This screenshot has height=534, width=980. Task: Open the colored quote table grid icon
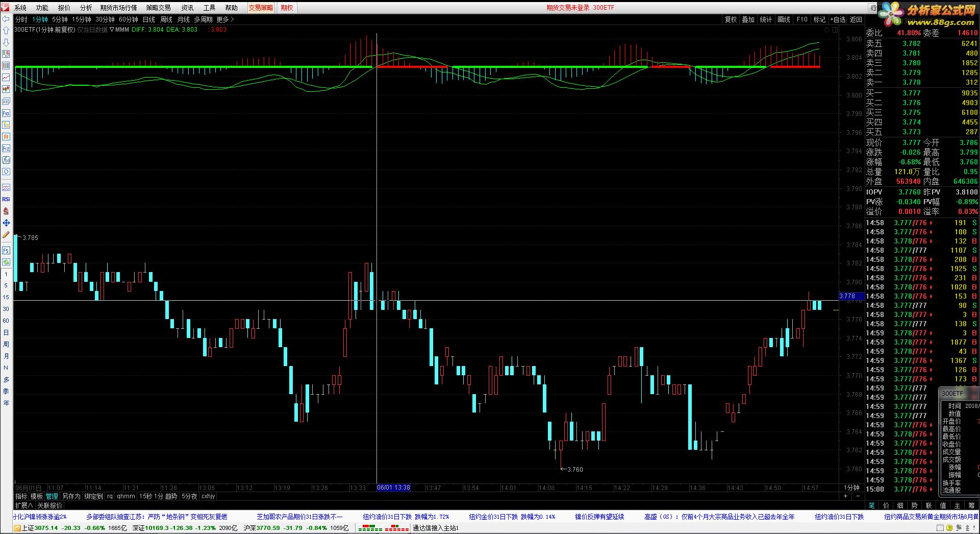tap(6, 66)
